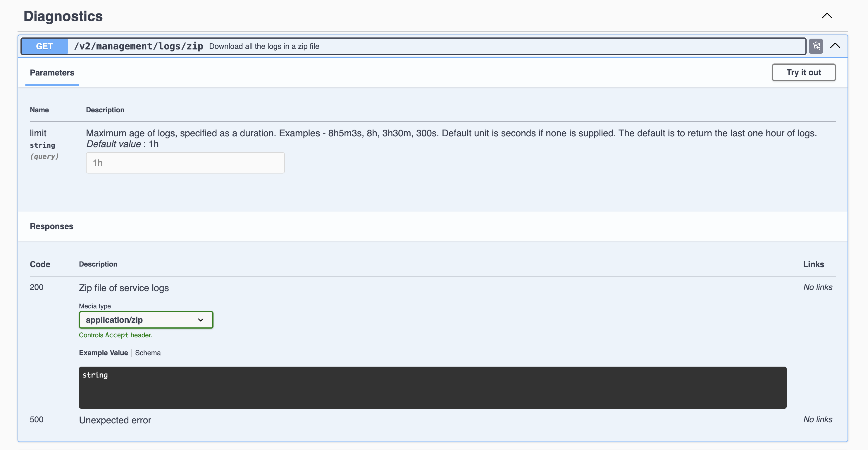Click the No links label for the 200 response
The width and height of the screenshot is (868, 450).
[818, 287]
